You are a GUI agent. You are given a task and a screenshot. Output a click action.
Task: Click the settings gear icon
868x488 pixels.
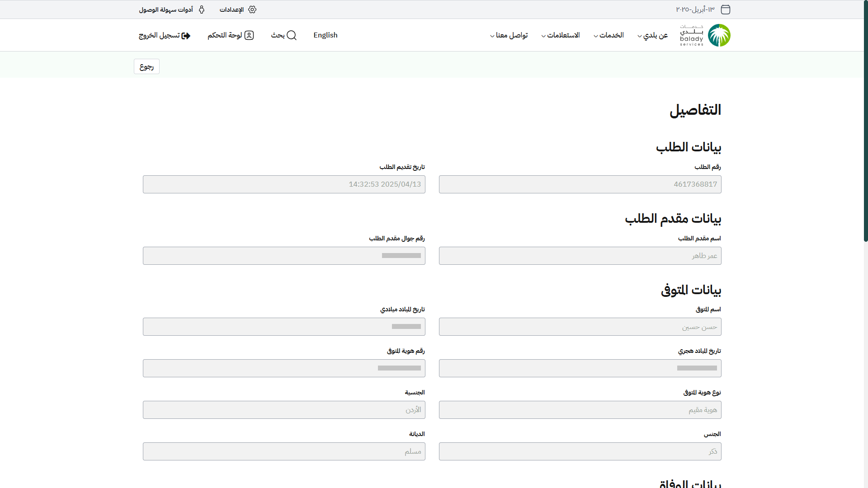(252, 9)
